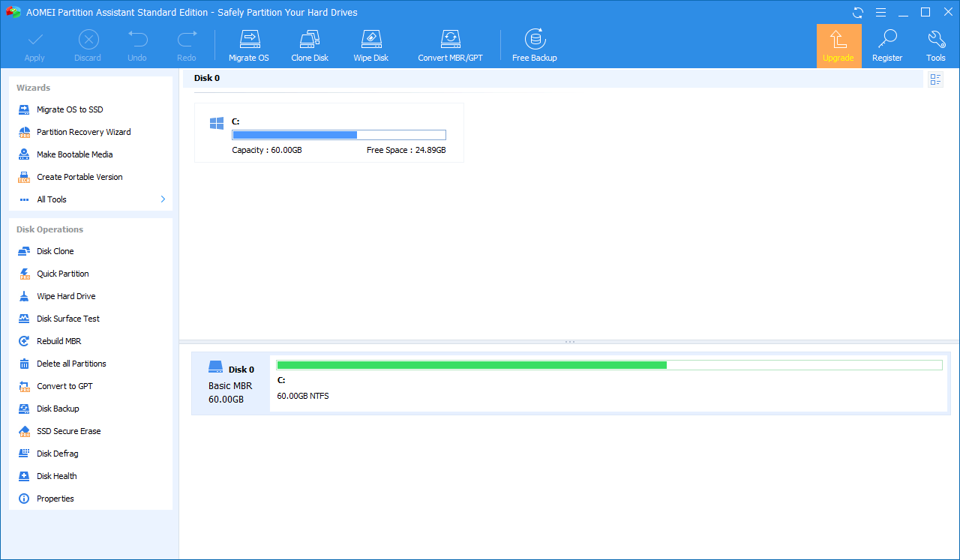
Task: Open Partition Recovery Wizard
Action: tap(84, 132)
